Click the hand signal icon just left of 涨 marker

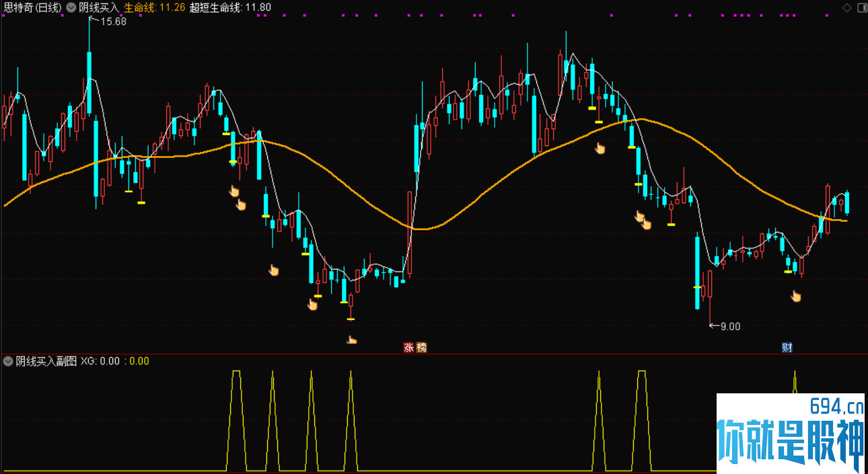click(351, 339)
